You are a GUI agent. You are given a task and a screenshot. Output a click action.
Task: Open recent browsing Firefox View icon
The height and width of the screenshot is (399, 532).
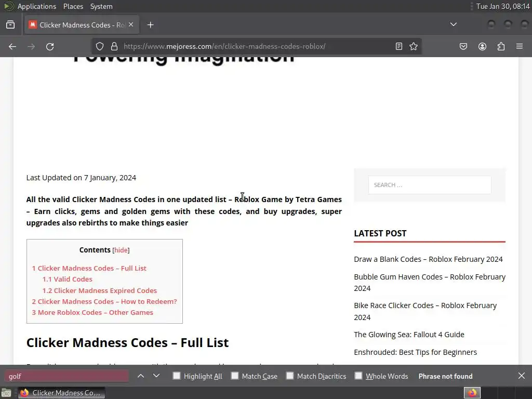(10, 25)
